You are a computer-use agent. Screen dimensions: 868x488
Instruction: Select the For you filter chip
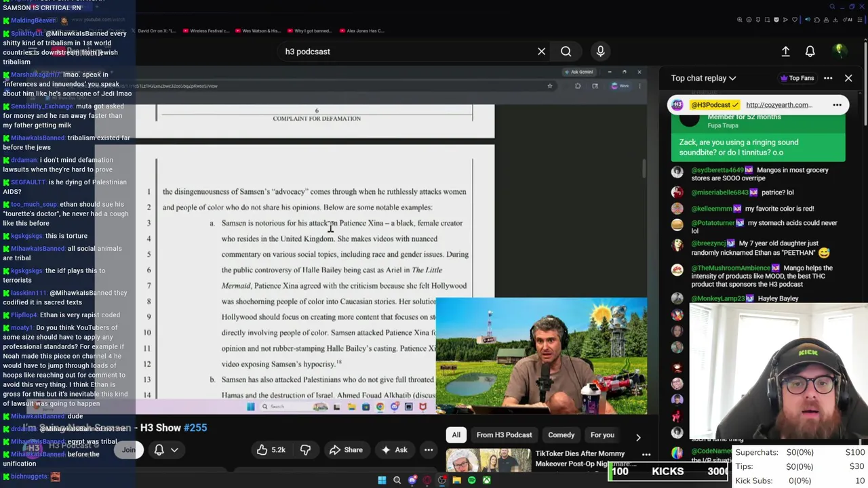pos(602,435)
